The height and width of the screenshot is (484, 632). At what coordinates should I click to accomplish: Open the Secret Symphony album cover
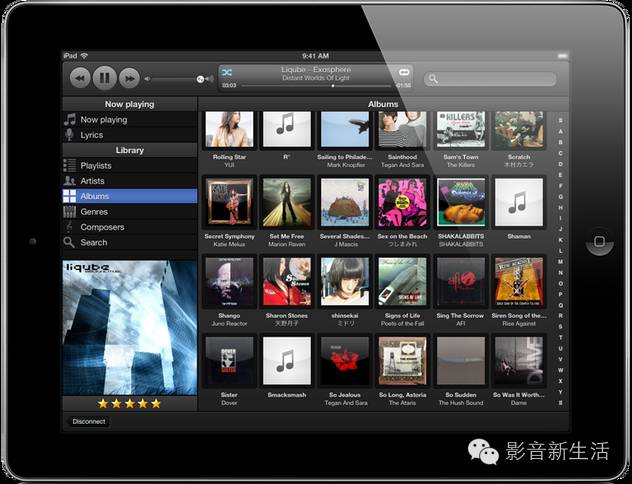click(x=229, y=202)
